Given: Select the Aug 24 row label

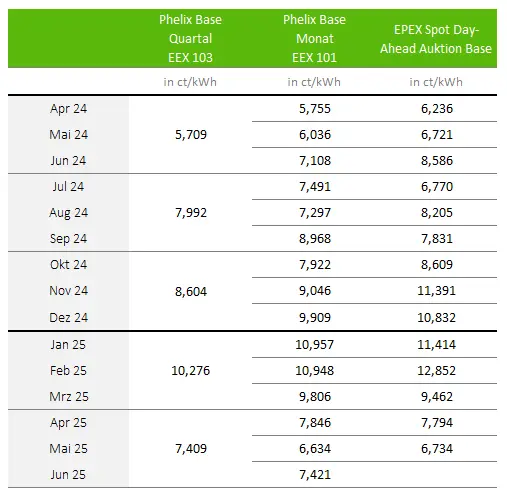Looking at the screenshot, I should tap(68, 213).
